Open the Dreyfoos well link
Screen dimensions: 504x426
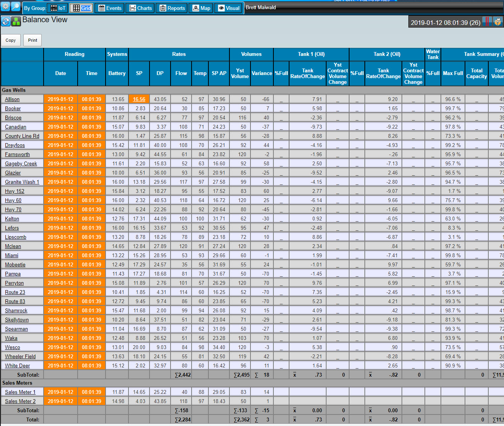[x=15, y=145]
